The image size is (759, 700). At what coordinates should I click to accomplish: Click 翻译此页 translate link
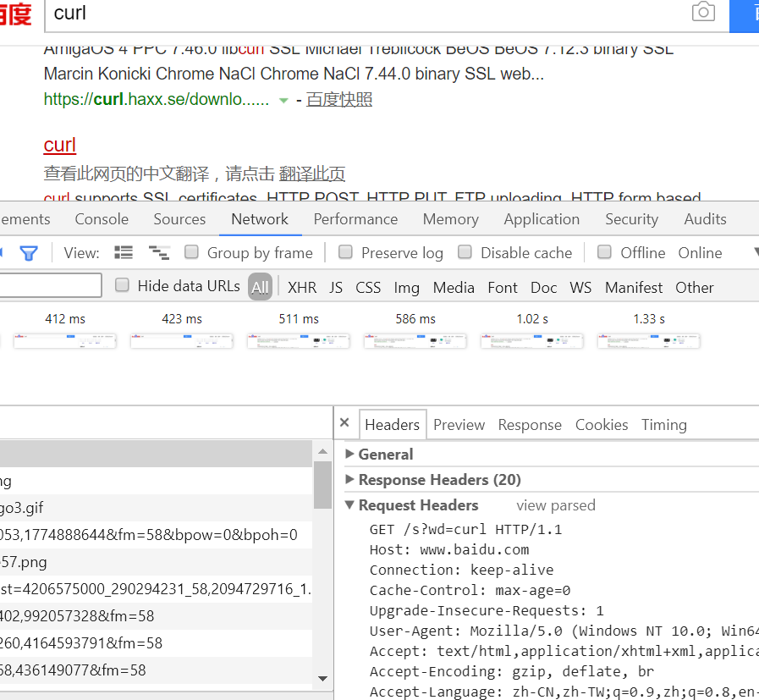point(311,174)
